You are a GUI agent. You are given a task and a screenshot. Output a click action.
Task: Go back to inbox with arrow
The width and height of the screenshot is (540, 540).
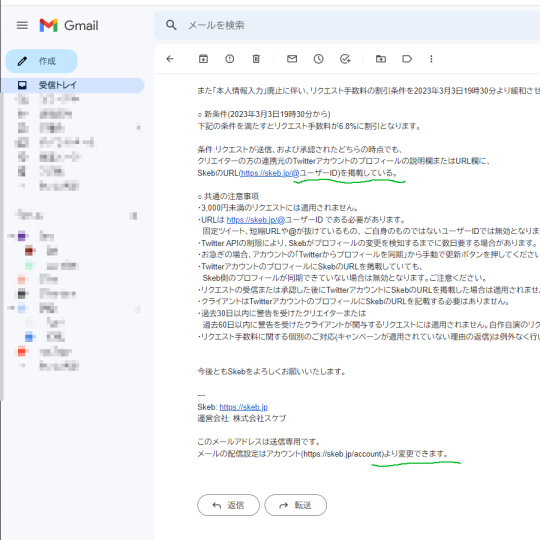coord(170,59)
